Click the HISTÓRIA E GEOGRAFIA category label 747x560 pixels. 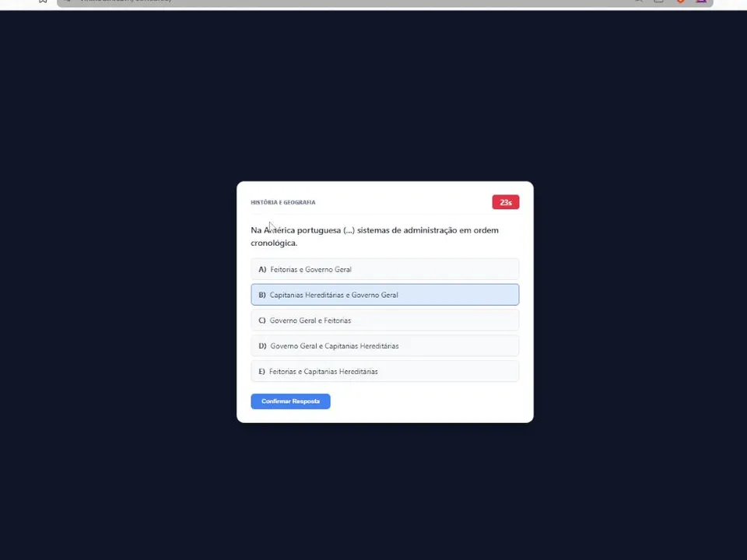[283, 202]
